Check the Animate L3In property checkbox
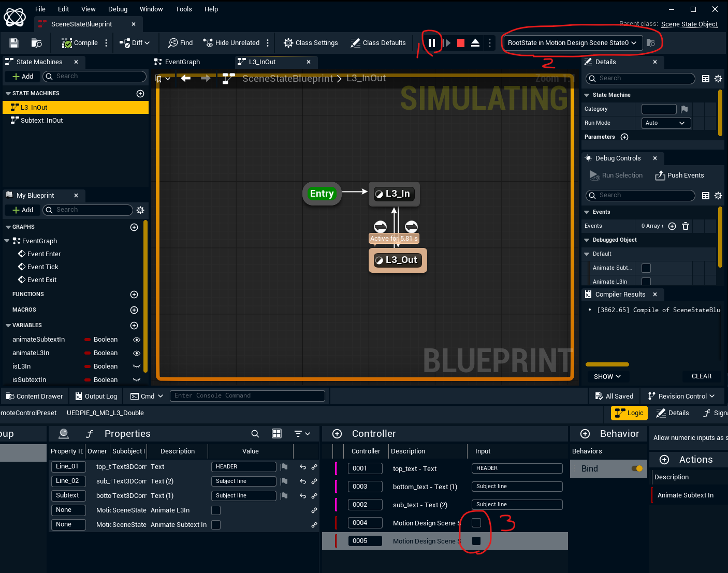The height and width of the screenshot is (573, 728). click(x=216, y=510)
